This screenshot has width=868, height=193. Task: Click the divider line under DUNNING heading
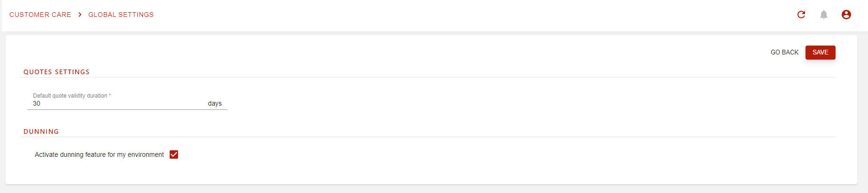coord(428,137)
